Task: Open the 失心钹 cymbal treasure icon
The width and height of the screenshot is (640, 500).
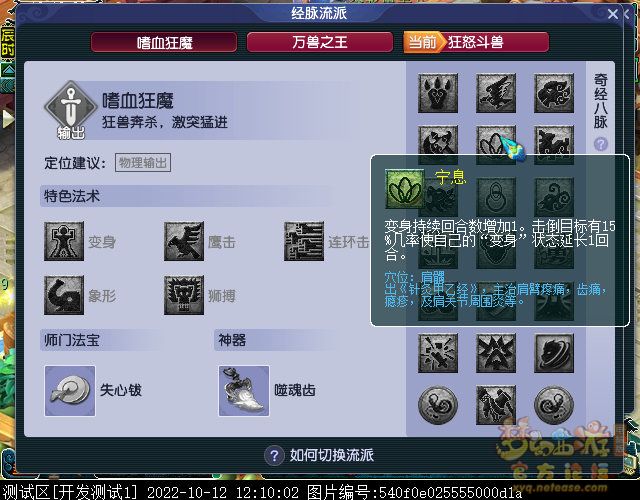Action: click(x=70, y=391)
